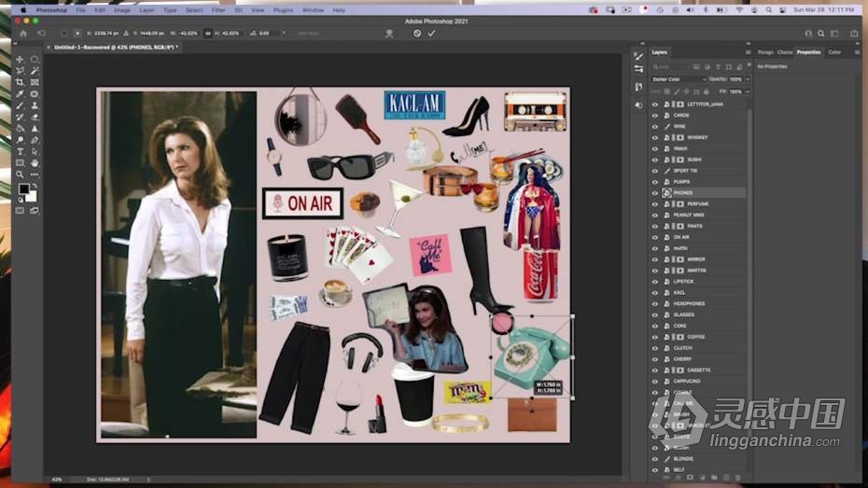The width and height of the screenshot is (868, 488).
Task: Open the Edit Toolbar three-dots menu
Action: (x=35, y=174)
